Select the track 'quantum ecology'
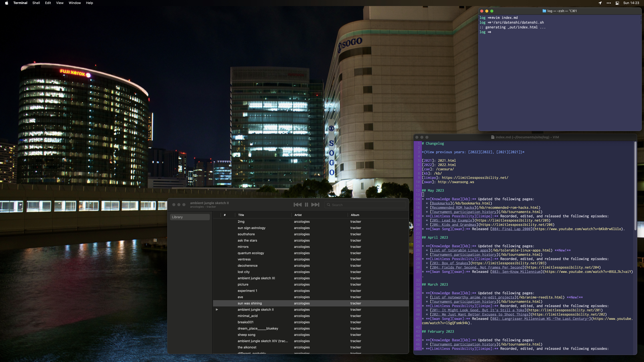Screen dimensions: 644x362 pyautogui.click(x=251, y=253)
